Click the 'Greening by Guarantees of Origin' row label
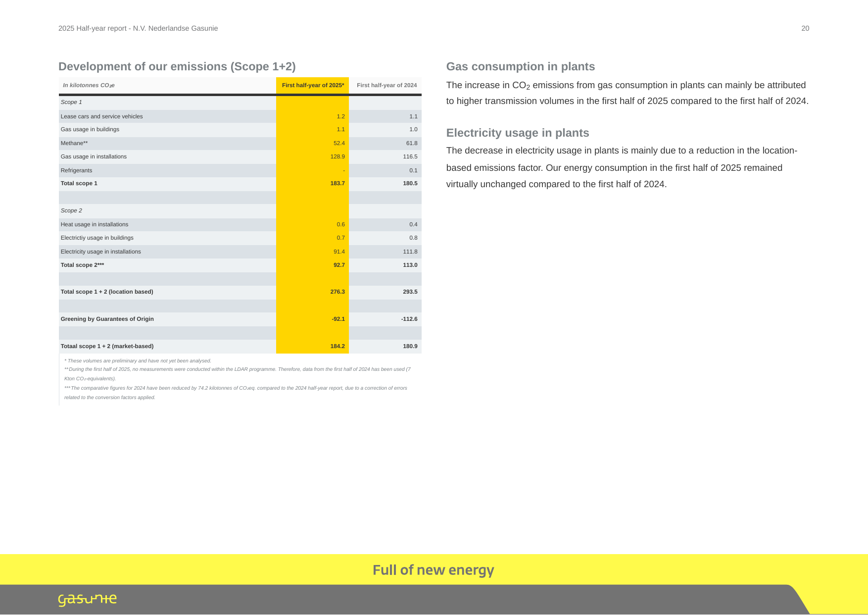 tap(107, 319)
